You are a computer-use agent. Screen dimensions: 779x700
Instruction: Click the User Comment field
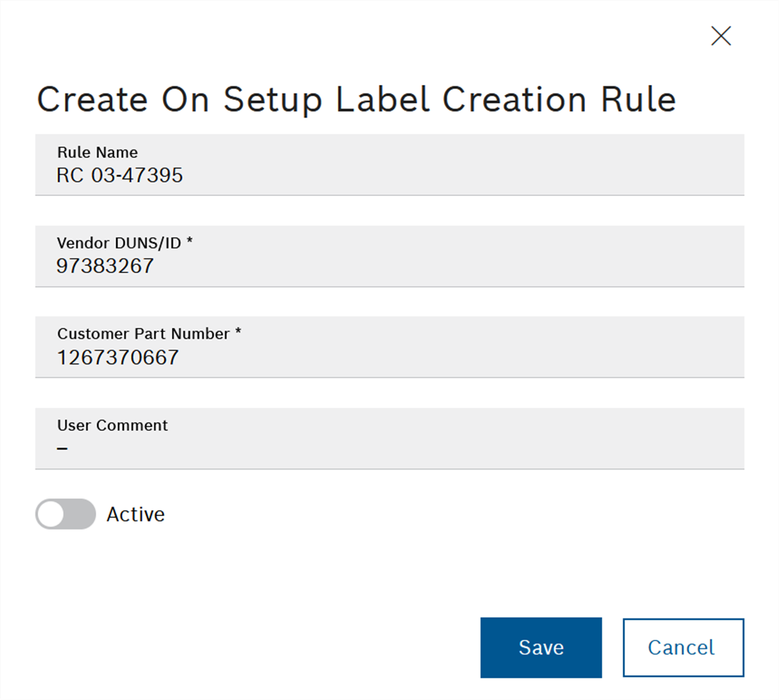(389, 438)
